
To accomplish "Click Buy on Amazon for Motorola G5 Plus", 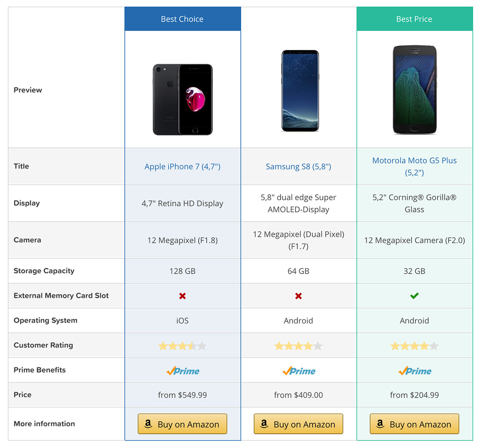I will click(x=414, y=424).
